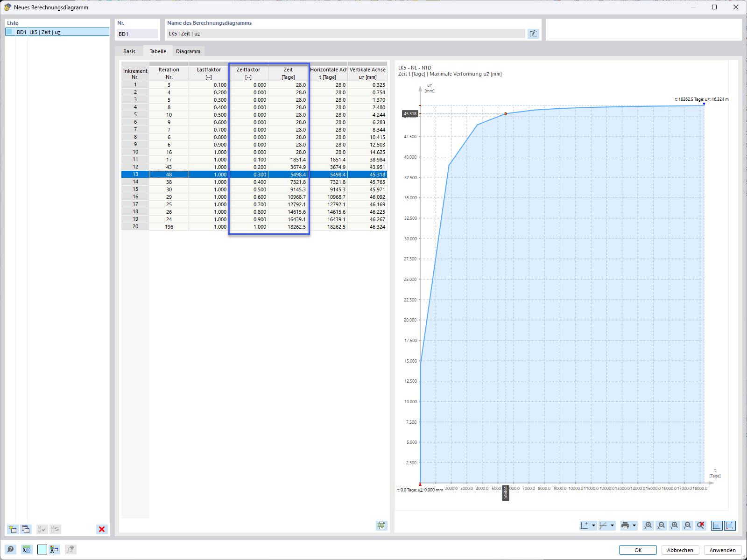747x560 pixels.
Task: Export table using icon below the table
Action: click(x=381, y=525)
